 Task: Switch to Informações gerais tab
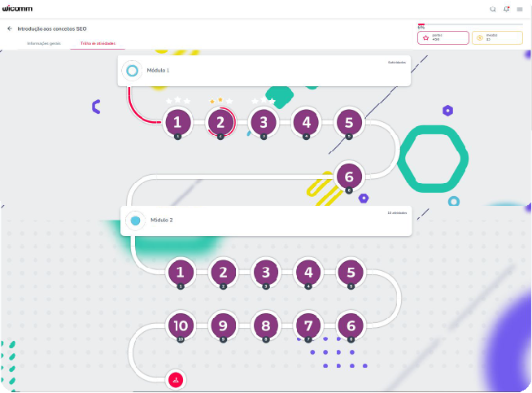point(44,43)
